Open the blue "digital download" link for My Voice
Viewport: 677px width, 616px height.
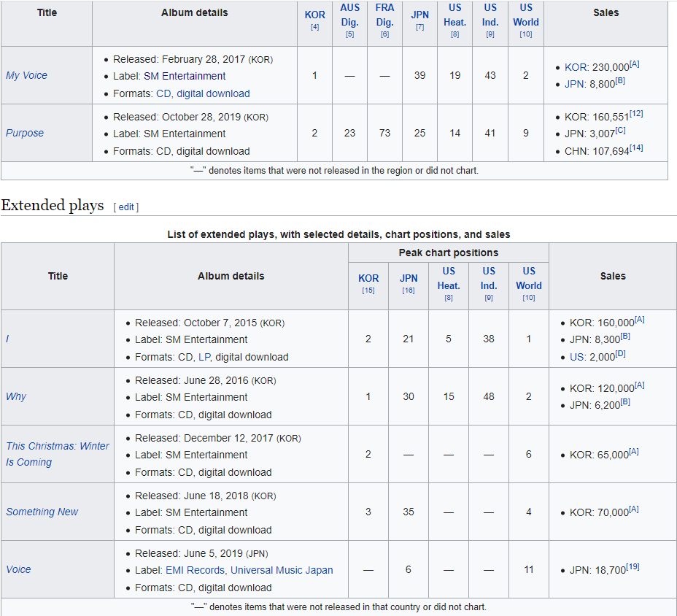point(213,93)
